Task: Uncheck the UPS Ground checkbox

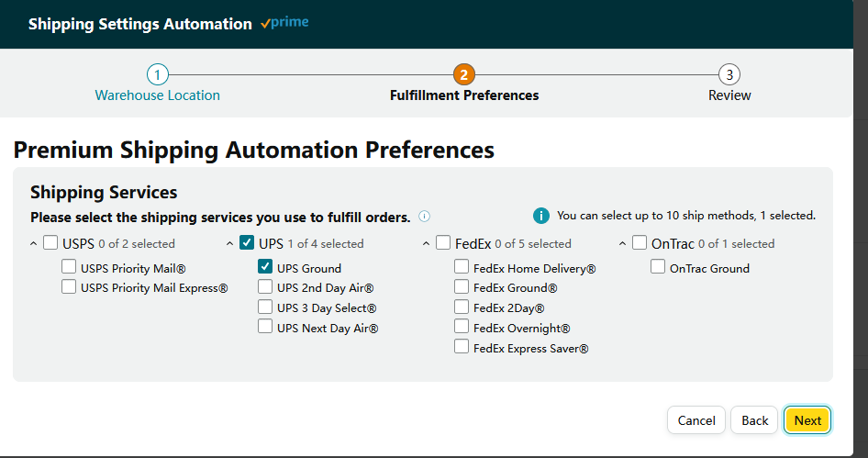Action: 265,266
